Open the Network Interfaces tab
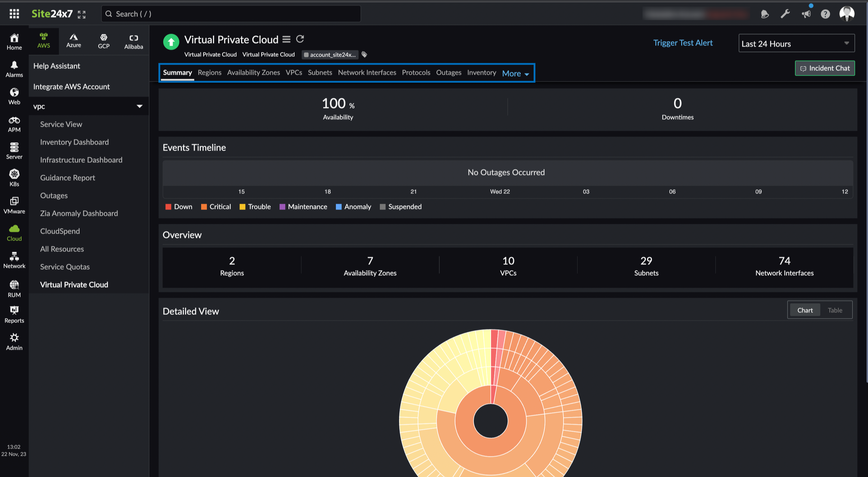The width and height of the screenshot is (868, 477). pyautogui.click(x=367, y=72)
